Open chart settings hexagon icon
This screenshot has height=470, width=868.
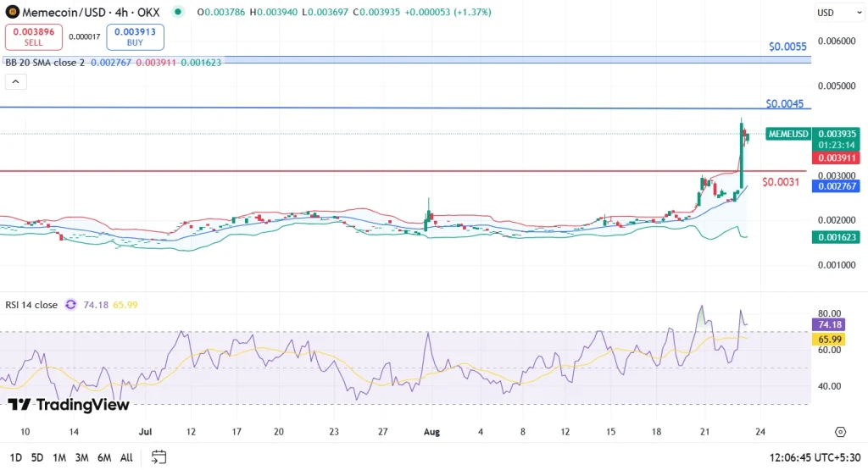(840, 432)
